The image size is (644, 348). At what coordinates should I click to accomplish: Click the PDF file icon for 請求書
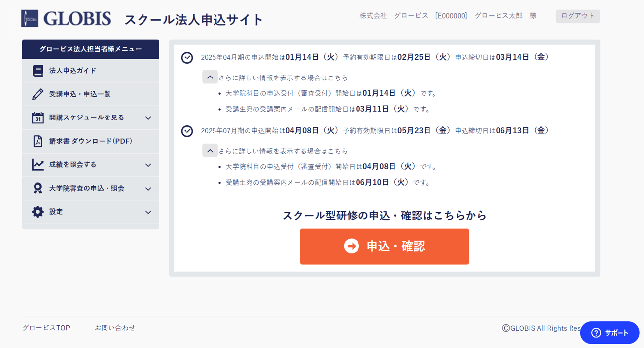click(38, 141)
